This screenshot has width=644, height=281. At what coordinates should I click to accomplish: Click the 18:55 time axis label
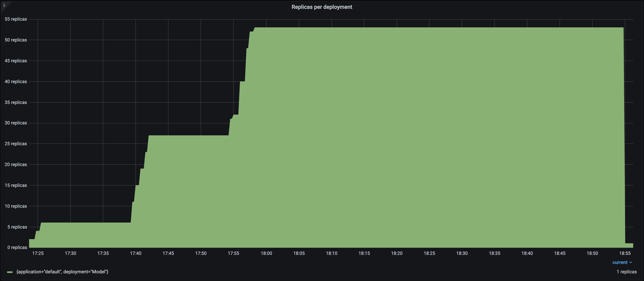(625, 253)
